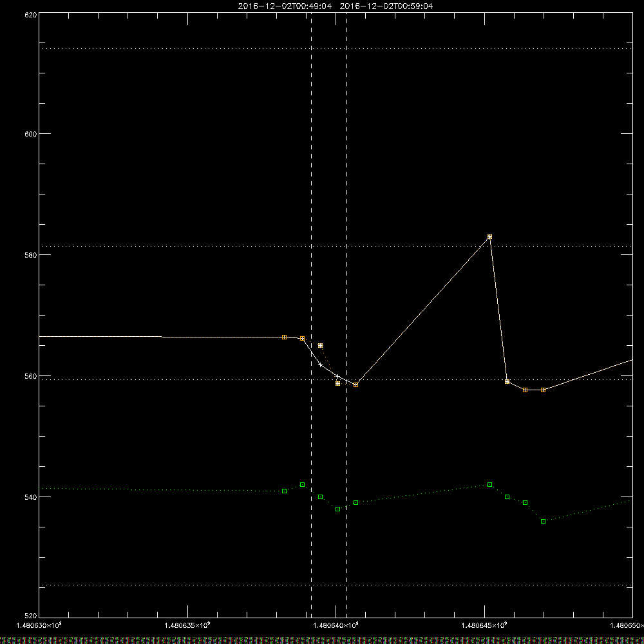Image resolution: width=644 pixels, height=644 pixels.
Task: Select the y-axis label 600
Action: click(x=31, y=134)
